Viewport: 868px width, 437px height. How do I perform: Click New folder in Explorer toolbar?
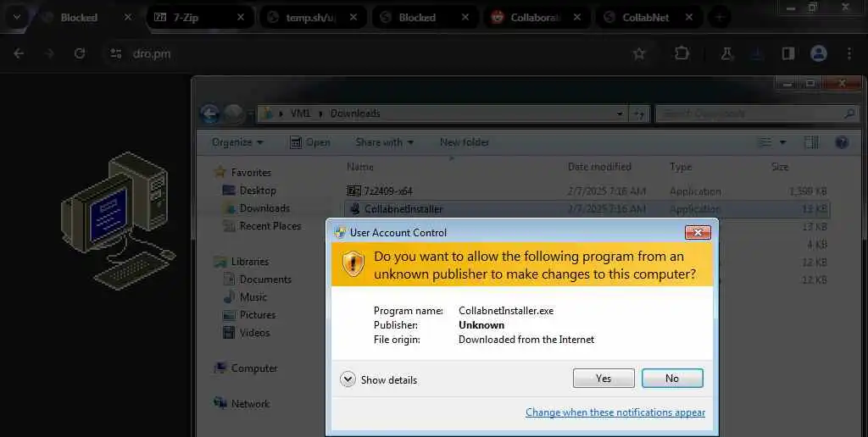coord(465,142)
